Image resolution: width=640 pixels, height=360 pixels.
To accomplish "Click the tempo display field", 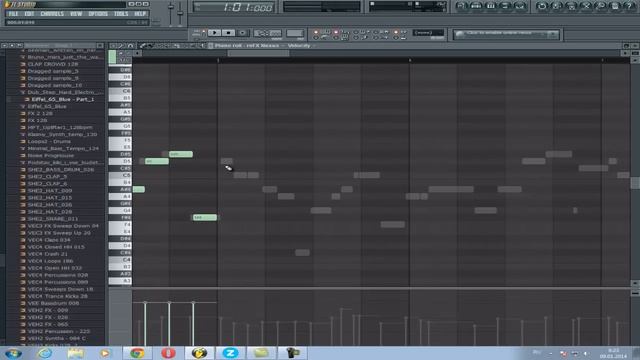I will click(268, 33).
